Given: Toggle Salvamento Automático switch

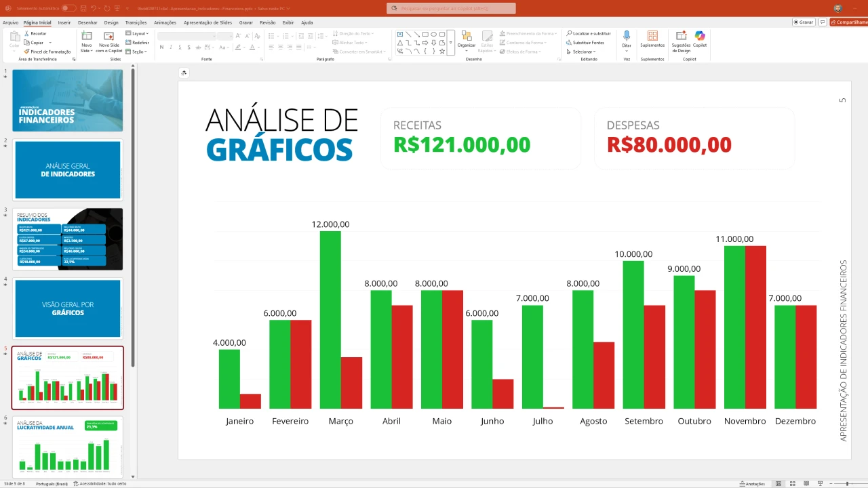Looking at the screenshot, I should point(68,8).
